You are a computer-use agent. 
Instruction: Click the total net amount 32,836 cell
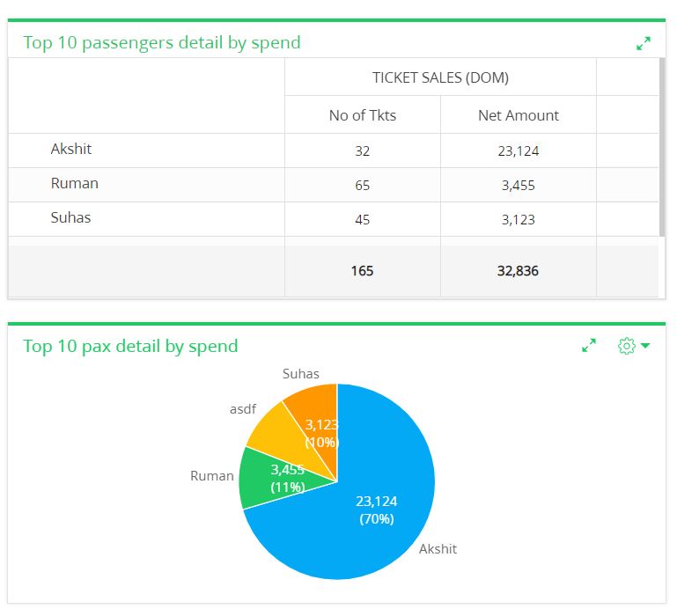[519, 271]
